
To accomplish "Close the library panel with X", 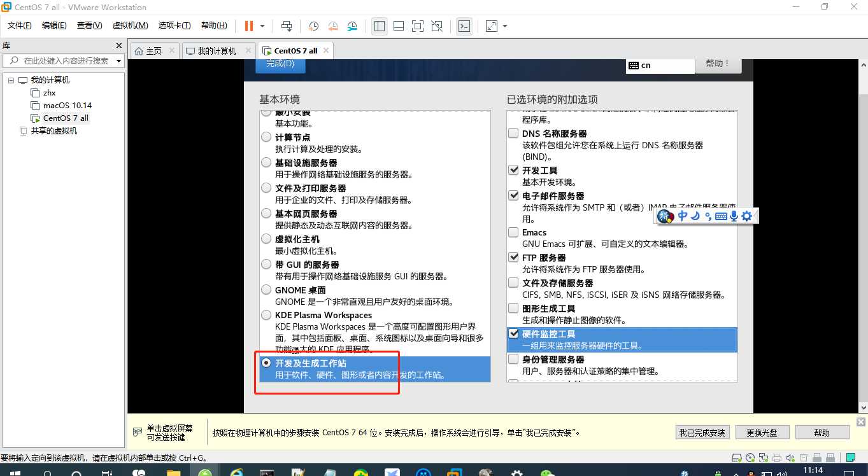I will (x=118, y=46).
